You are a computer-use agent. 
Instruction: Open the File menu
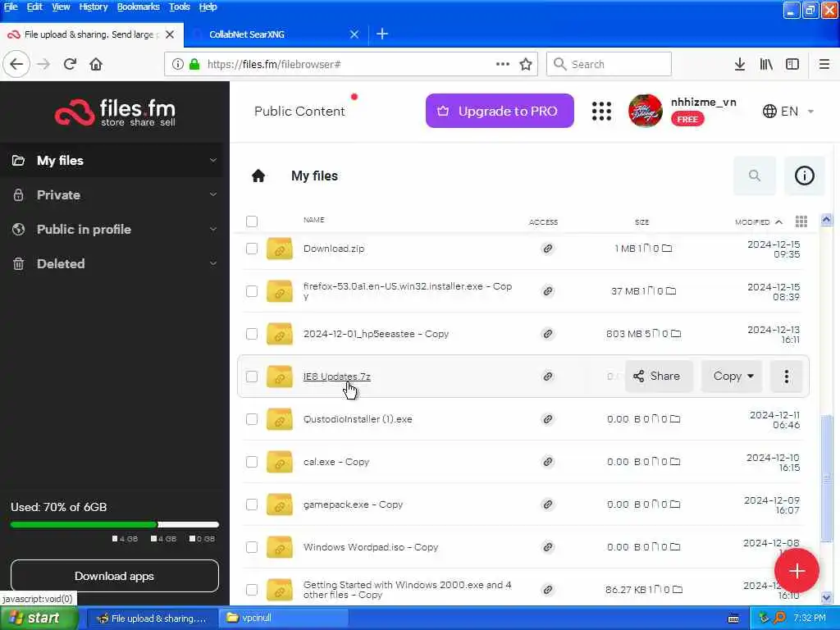click(x=11, y=7)
